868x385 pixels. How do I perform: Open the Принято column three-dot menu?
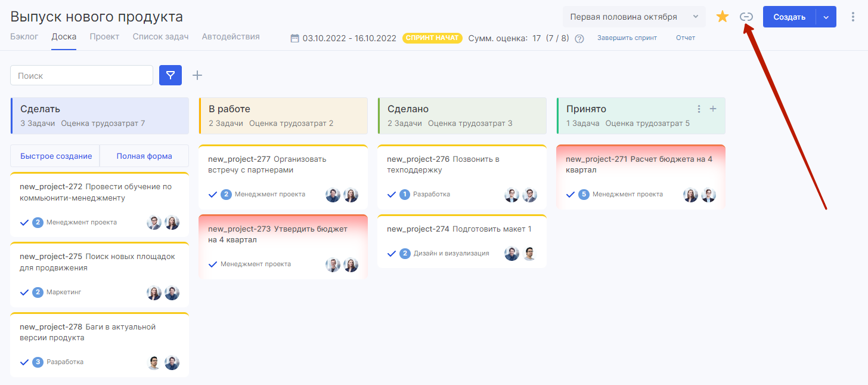[699, 109]
